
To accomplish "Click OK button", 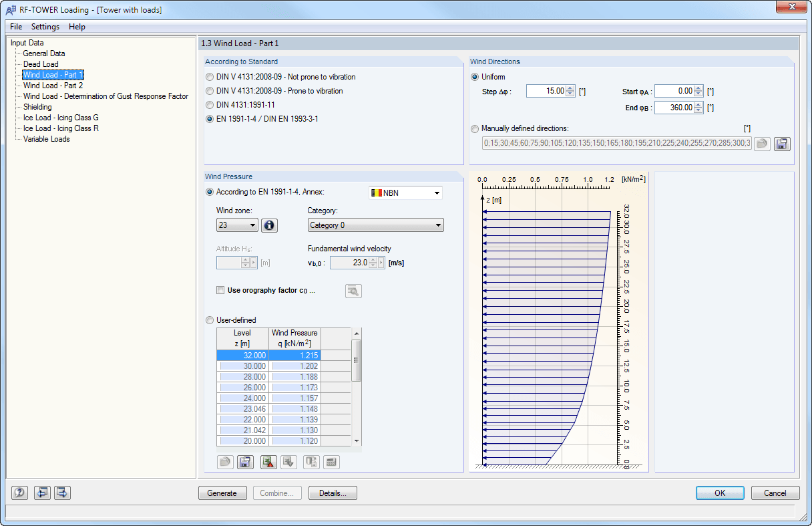I will click(x=720, y=493).
